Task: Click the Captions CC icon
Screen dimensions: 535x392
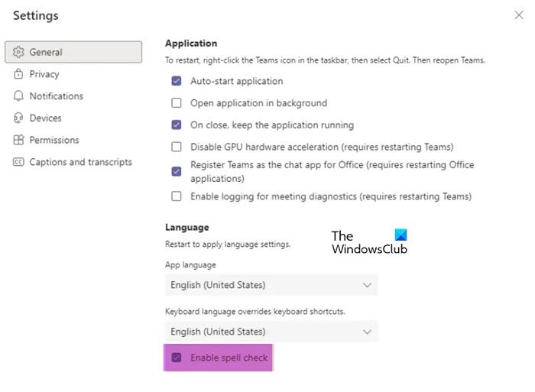Action: point(19,162)
